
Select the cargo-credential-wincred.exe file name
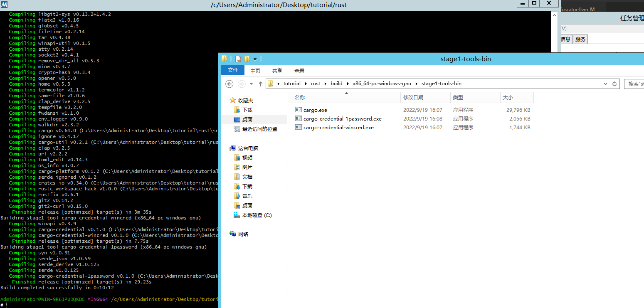(338, 128)
